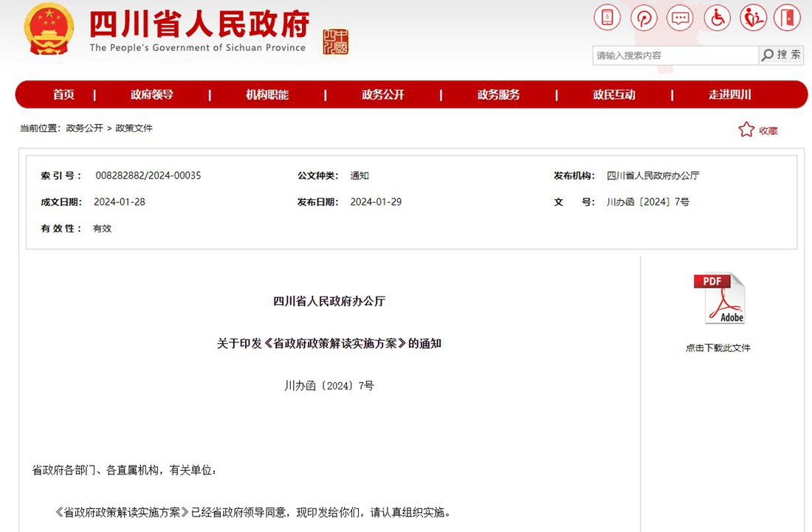Click the red door login icon
Viewport: 812px width, 532px height.
(788, 18)
